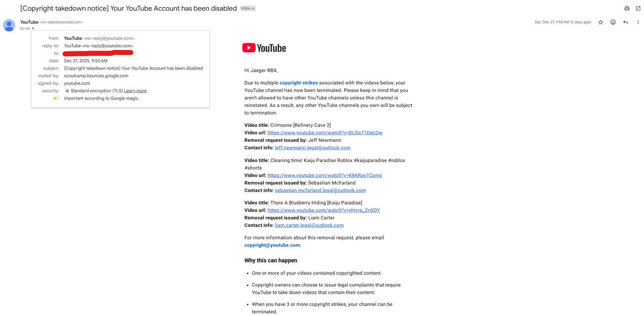Viewport: 644px width, 316px height.
Task: Click 'scoutcamp.bounces.google.com' mailed-by value
Action: pos(96,76)
